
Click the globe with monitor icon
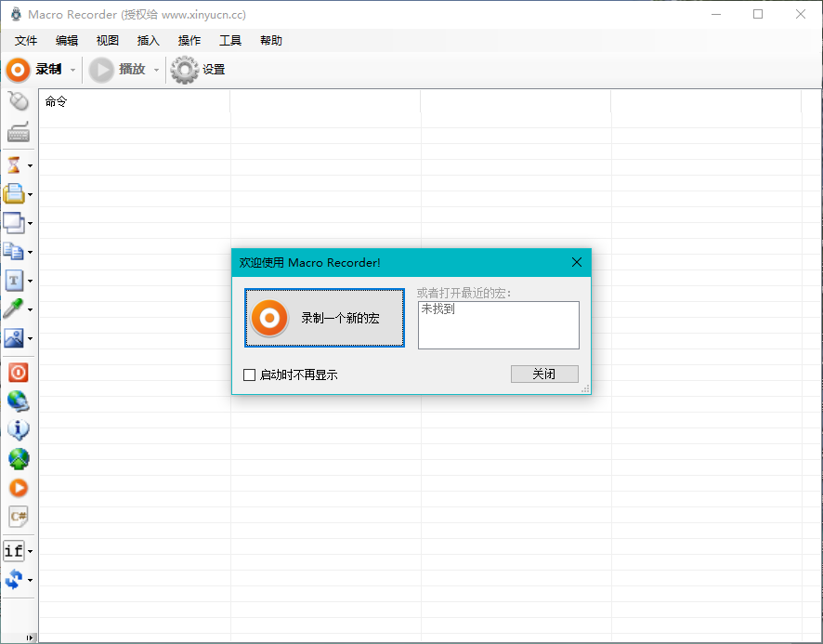pyautogui.click(x=19, y=401)
